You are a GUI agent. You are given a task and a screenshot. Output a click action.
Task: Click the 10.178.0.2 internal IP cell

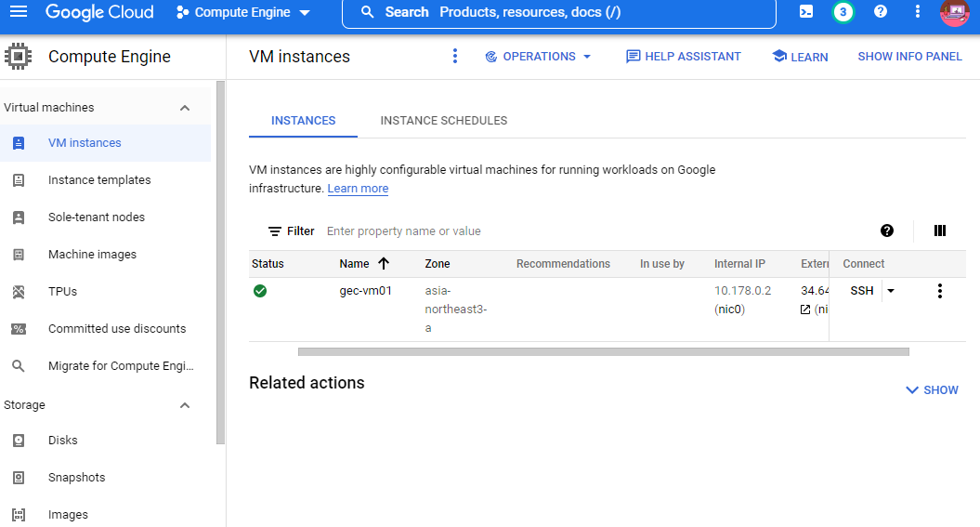[742, 291]
